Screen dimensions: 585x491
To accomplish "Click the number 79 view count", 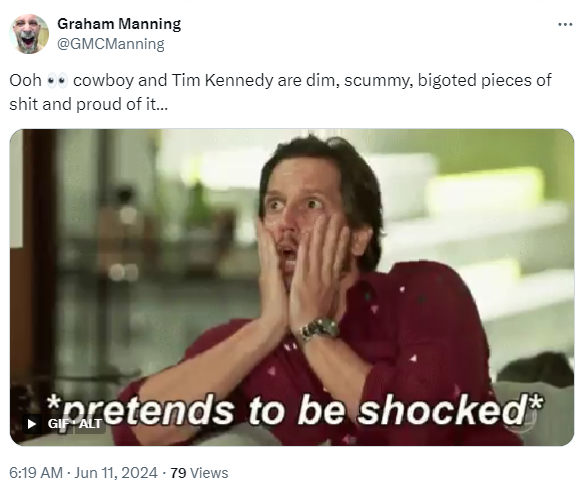I will [x=178, y=473].
